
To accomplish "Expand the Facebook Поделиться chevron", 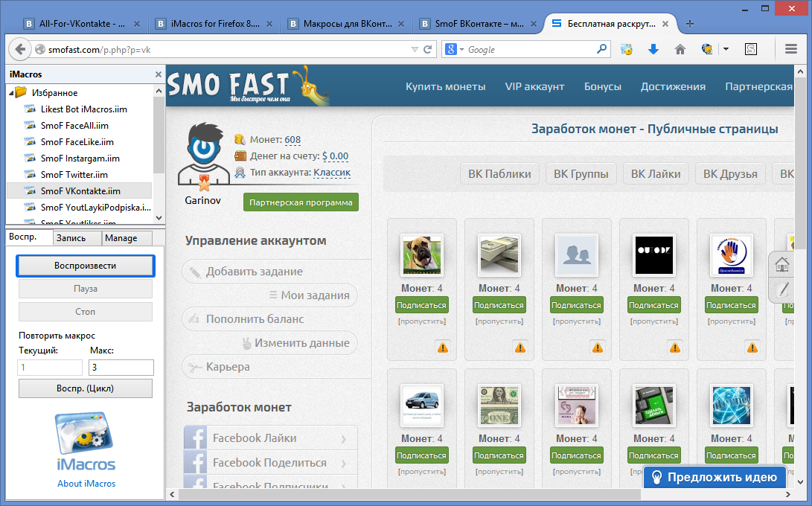I will (343, 464).
